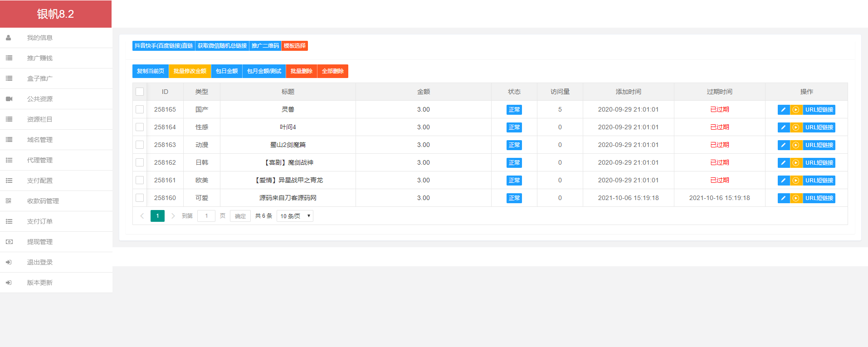Screen dimensions: 868x347
Task: Select the checkbox for row 258161
Action: [140, 180]
